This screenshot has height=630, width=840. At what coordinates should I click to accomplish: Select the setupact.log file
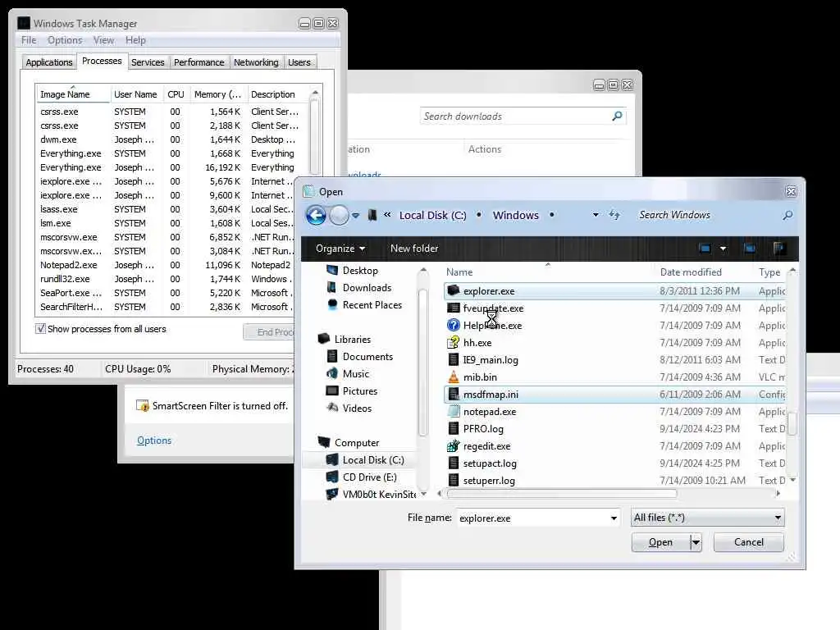click(615, 463)
